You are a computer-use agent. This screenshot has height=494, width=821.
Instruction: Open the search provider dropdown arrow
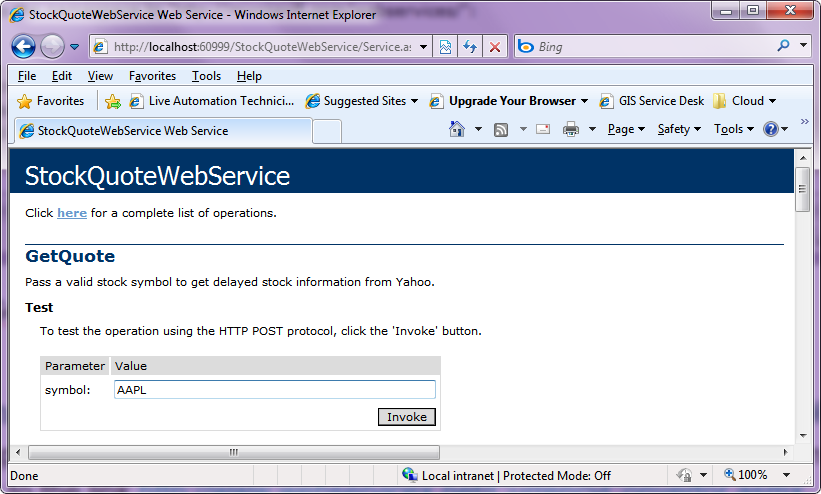(803, 46)
